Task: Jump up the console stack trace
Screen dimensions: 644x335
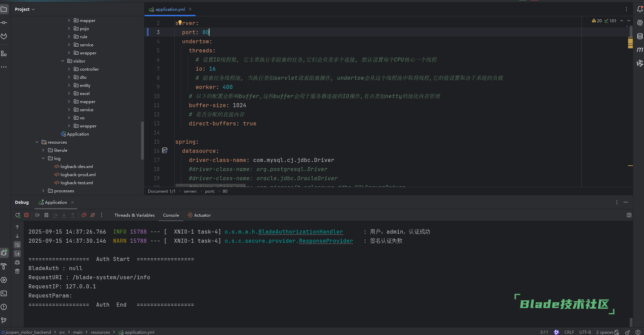Action: (x=17, y=227)
